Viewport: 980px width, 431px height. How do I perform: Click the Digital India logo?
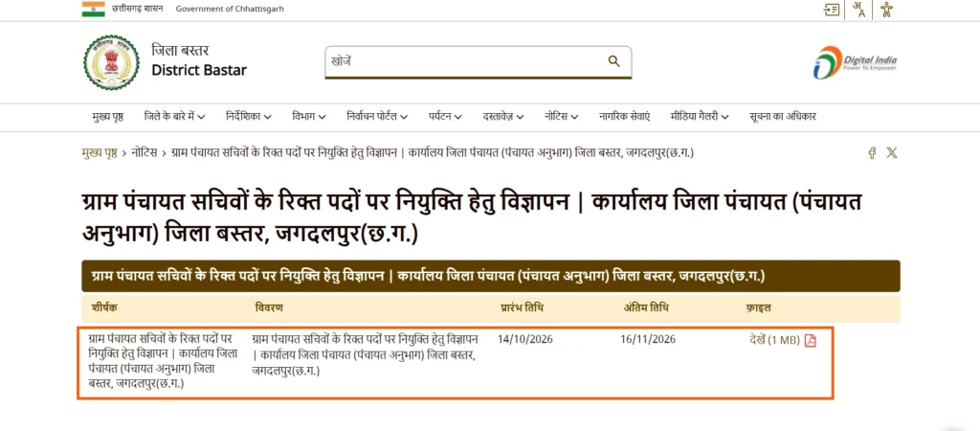pos(855,62)
